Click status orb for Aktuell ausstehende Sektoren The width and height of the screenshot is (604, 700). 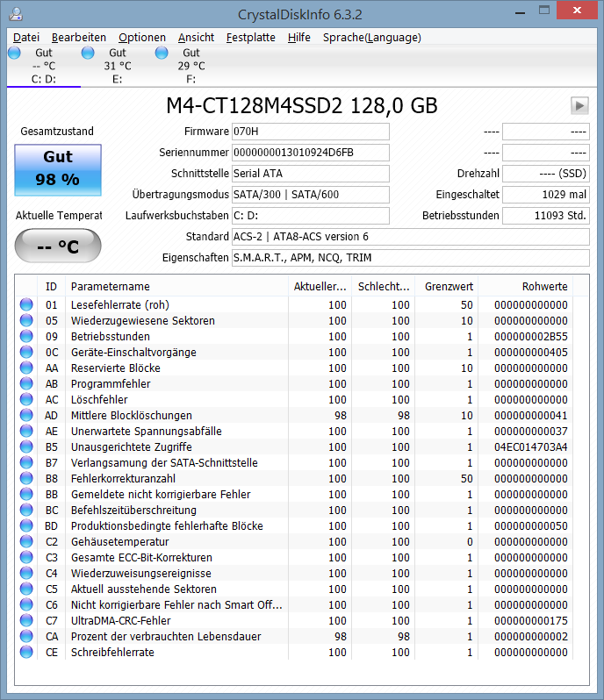[x=26, y=589]
